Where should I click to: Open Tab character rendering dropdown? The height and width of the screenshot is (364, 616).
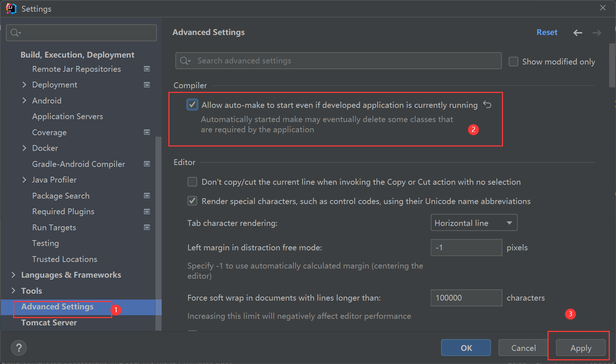(x=474, y=223)
